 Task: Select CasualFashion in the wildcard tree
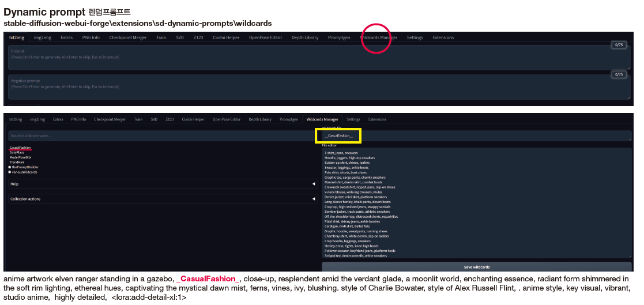20,148
